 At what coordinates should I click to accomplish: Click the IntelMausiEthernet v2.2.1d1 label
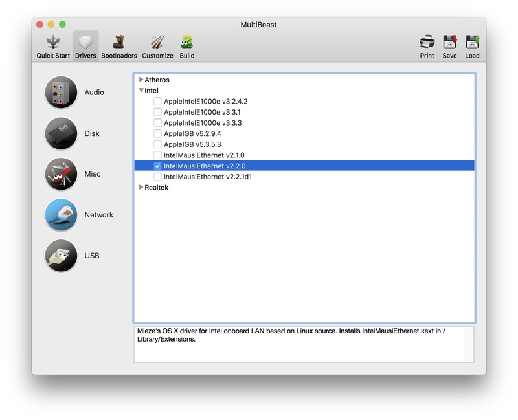click(x=208, y=177)
